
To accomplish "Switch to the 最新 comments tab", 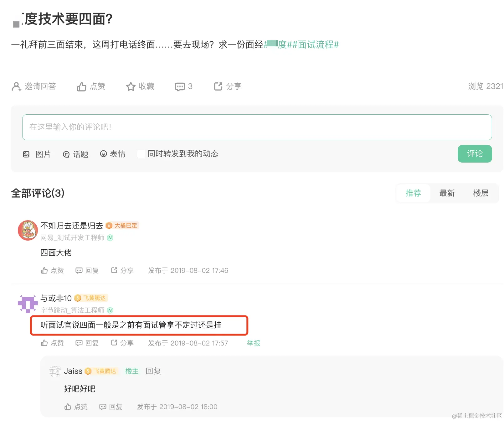I will 447,193.
